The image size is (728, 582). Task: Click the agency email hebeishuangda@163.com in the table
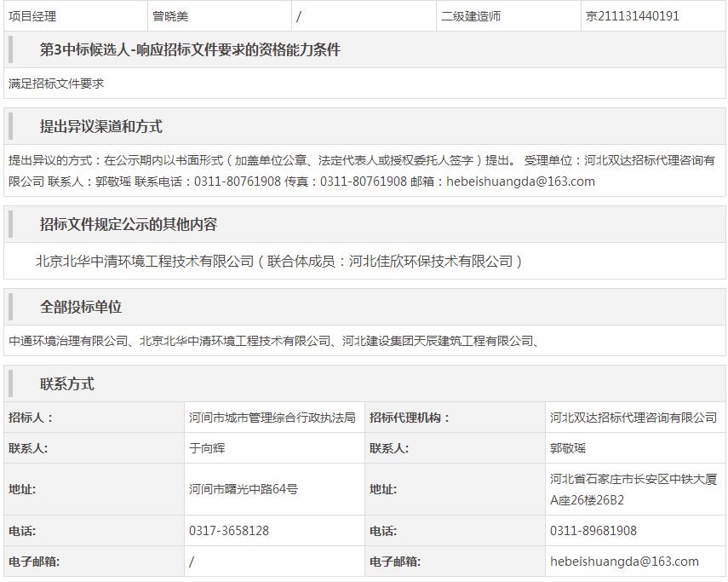point(624,562)
